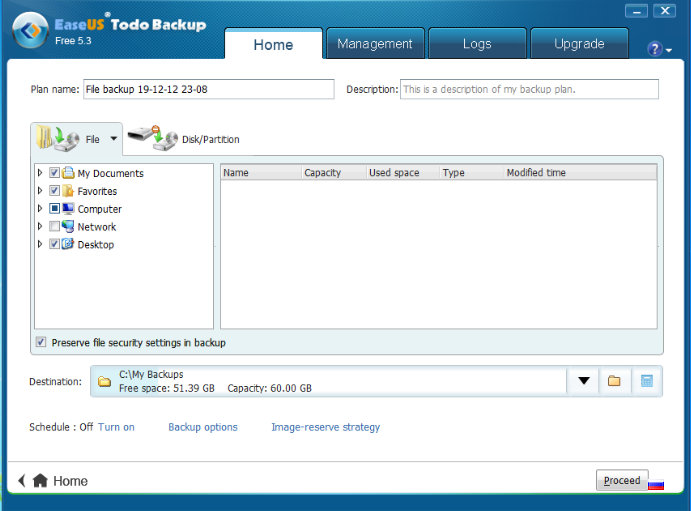
Task: Click the Proceed button
Action: click(622, 480)
